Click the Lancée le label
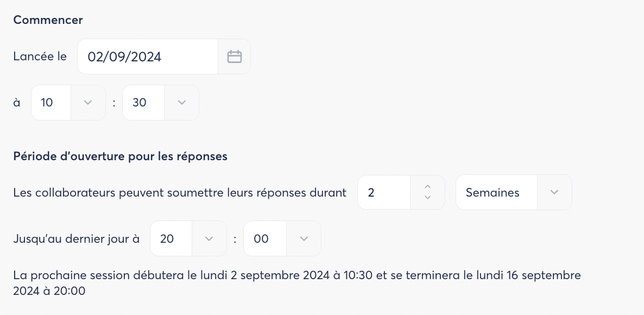Screen dimensions: 644x315 click(x=40, y=56)
